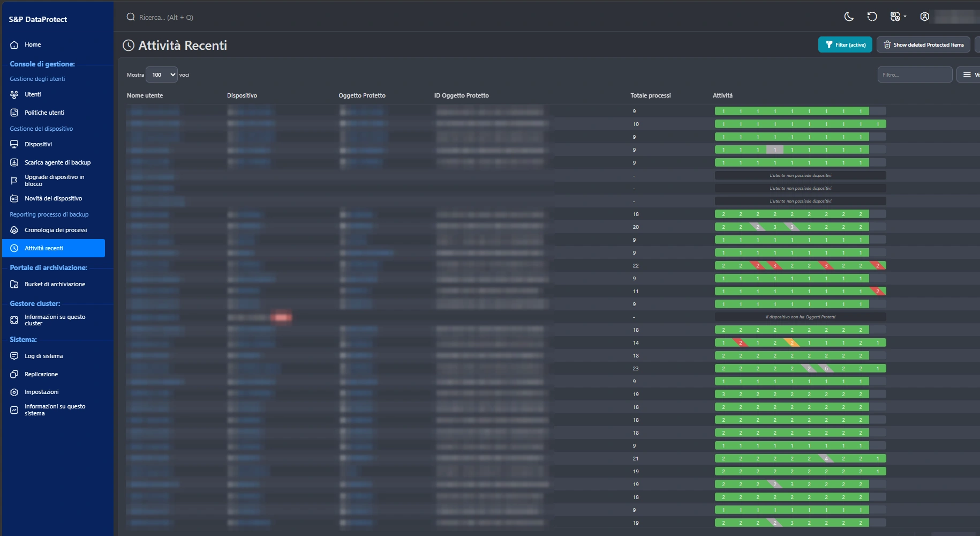Toggle dark mode with moon icon
Viewport: 980px width, 536px height.
point(849,17)
